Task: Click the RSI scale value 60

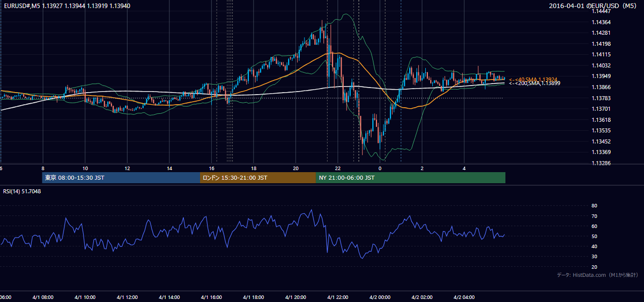Action: 594,226
